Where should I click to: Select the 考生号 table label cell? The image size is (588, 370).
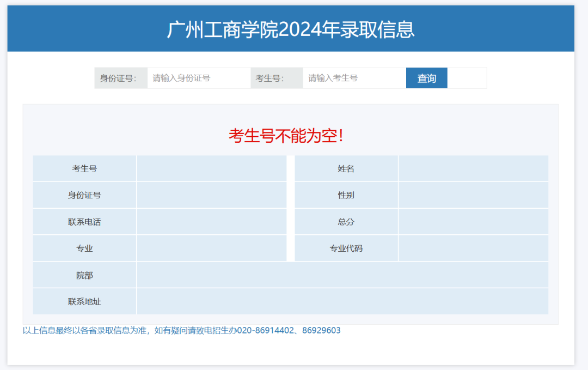click(84, 168)
